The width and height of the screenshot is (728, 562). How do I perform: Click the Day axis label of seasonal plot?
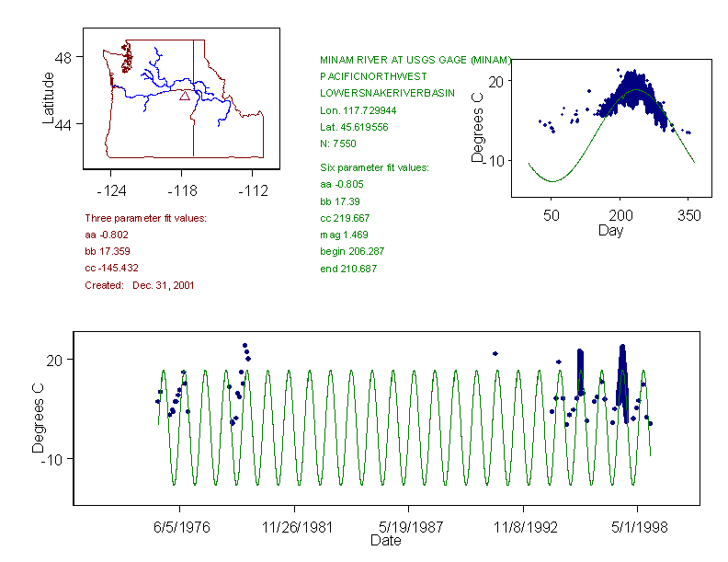(x=609, y=230)
